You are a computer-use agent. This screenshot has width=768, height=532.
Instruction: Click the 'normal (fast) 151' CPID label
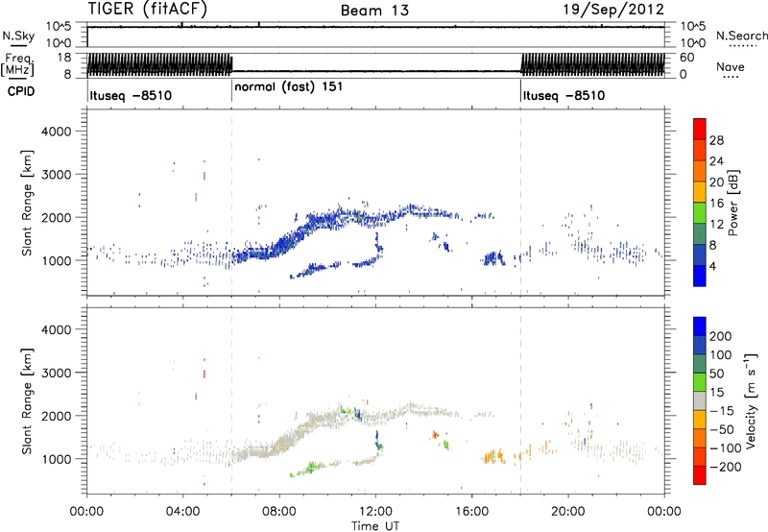[289, 87]
